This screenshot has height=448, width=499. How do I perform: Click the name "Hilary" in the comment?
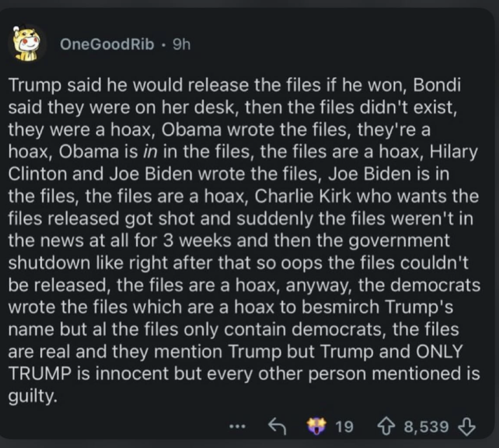point(454,152)
